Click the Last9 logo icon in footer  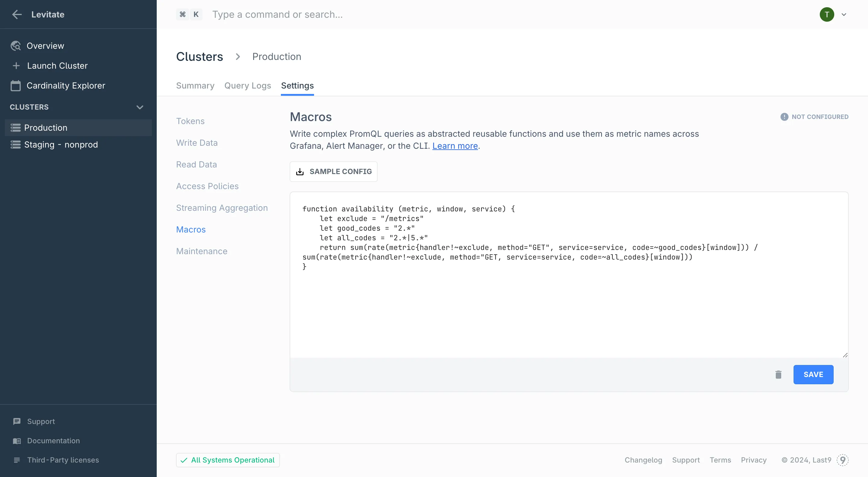pyautogui.click(x=842, y=460)
